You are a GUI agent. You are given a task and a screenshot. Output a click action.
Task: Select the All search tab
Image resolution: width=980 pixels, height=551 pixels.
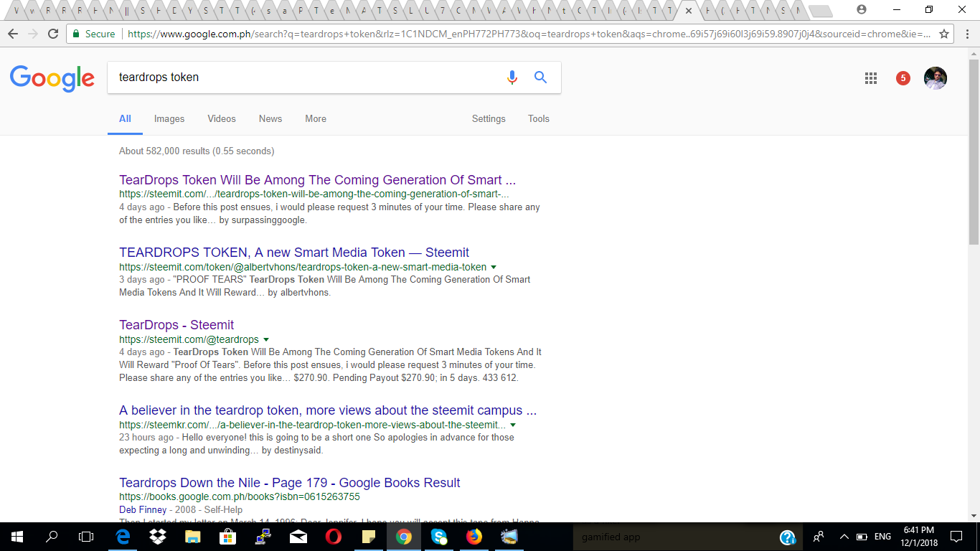pyautogui.click(x=125, y=119)
